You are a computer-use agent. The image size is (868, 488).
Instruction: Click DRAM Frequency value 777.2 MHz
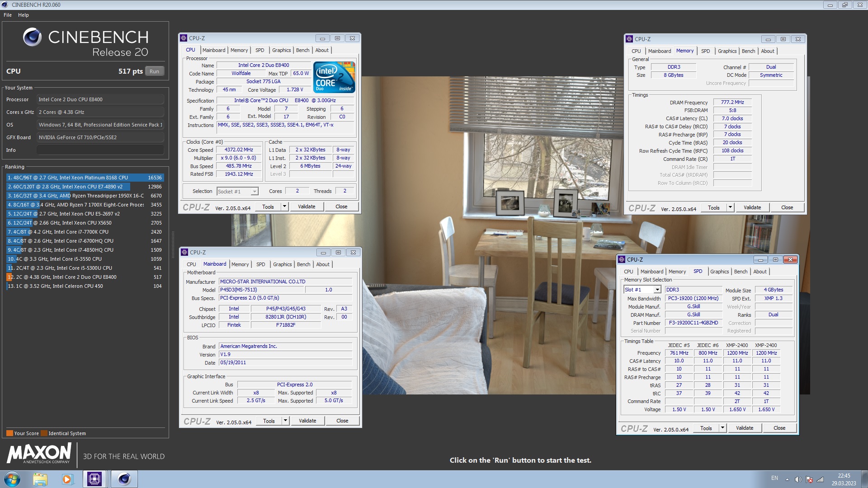732,103
